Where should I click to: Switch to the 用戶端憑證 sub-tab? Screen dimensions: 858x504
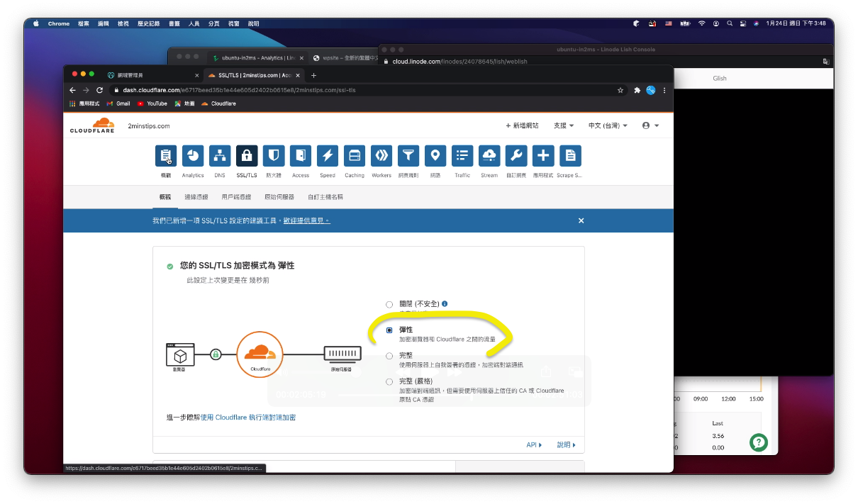236,197
